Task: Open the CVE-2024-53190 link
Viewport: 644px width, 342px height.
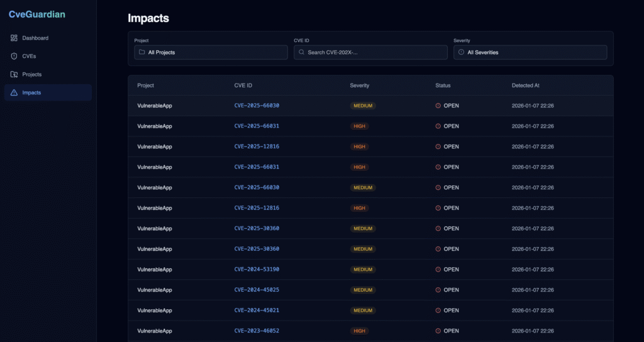Action: pos(257,269)
